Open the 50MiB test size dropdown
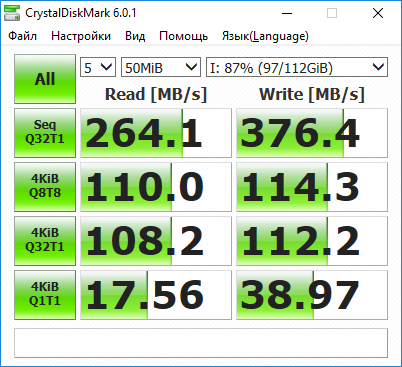The height and width of the screenshot is (367, 402). pyautogui.click(x=161, y=67)
